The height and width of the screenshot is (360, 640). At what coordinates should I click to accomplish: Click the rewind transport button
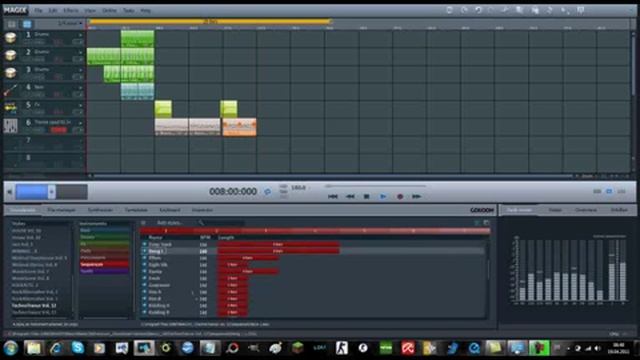click(x=350, y=196)
